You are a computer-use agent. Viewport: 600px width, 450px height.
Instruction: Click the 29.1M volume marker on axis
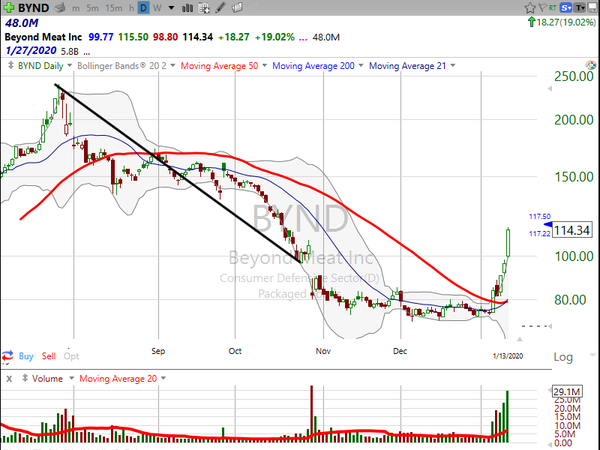(x=567, y=391)
